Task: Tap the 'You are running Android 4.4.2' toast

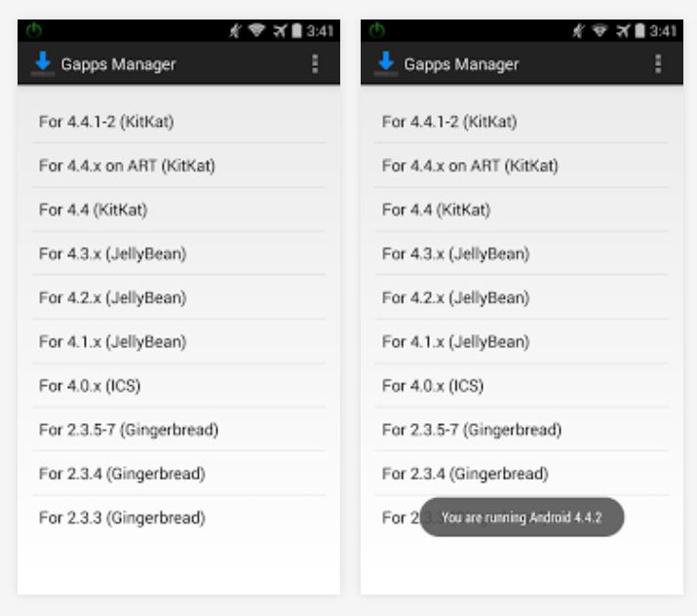Action: [522, 517]
